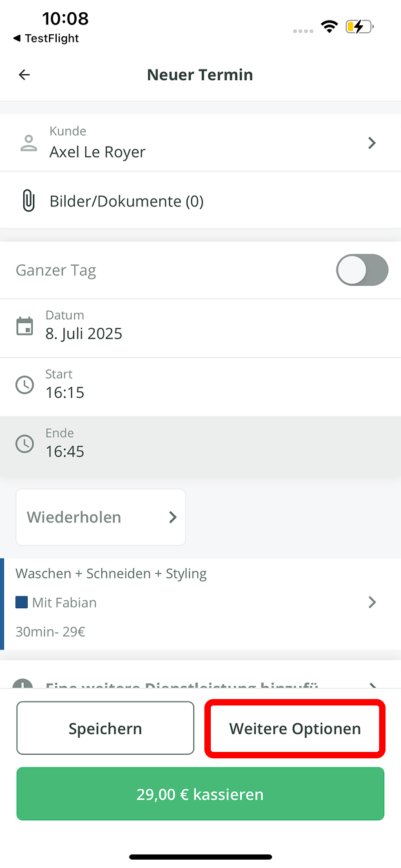Tap the paperclip attachment icon

28,201
